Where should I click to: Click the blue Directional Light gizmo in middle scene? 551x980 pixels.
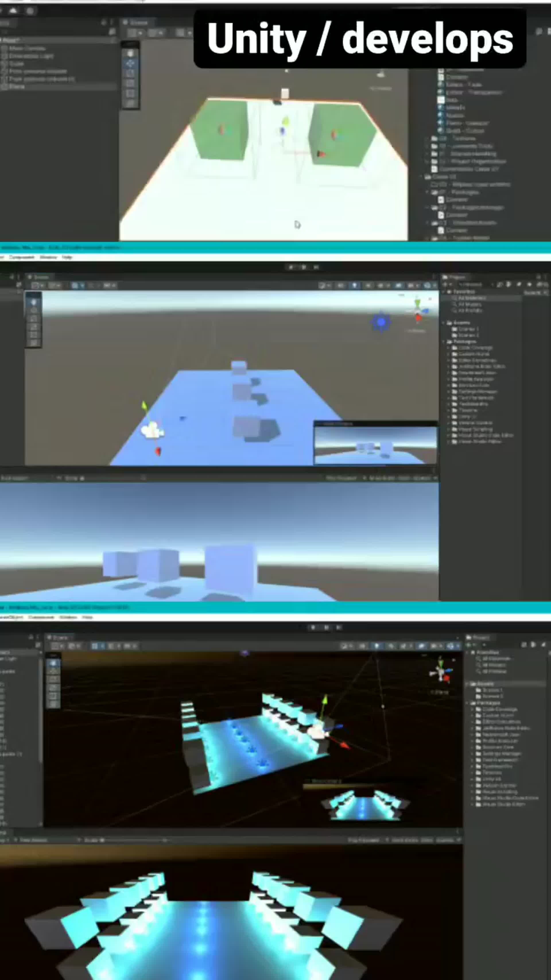[x=381, y=322]
